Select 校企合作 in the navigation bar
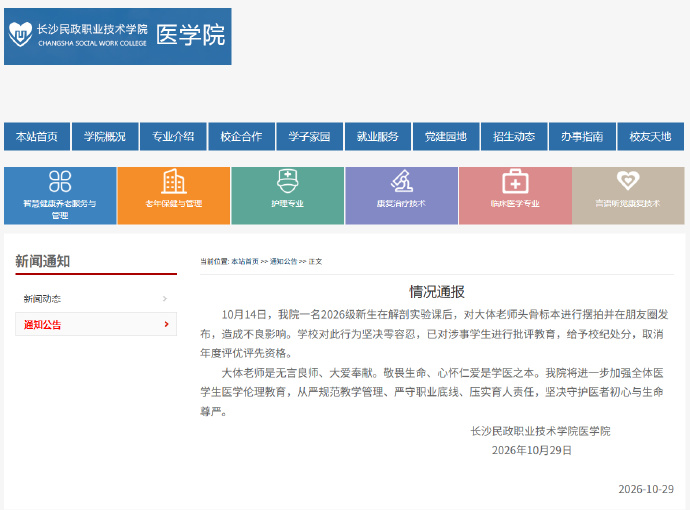 [242, 136]
